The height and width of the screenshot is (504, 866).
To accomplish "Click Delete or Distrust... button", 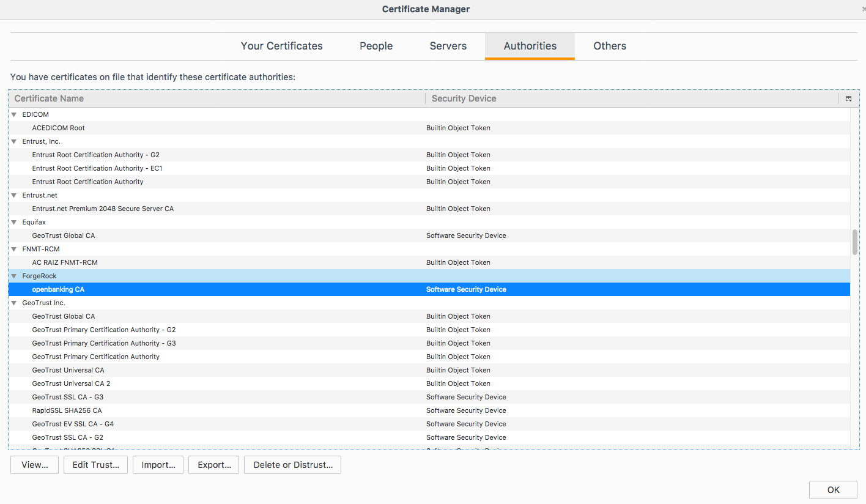I will [293, 465].
